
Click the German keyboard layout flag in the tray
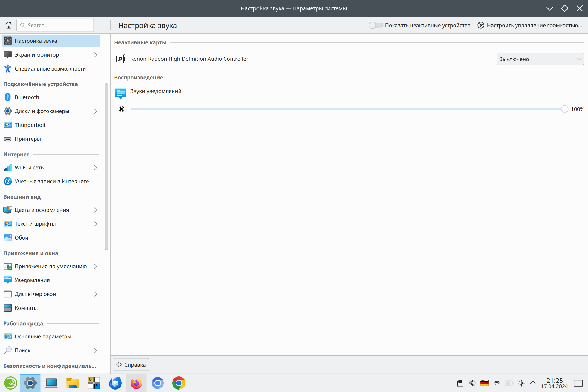[x=485, y=383]
